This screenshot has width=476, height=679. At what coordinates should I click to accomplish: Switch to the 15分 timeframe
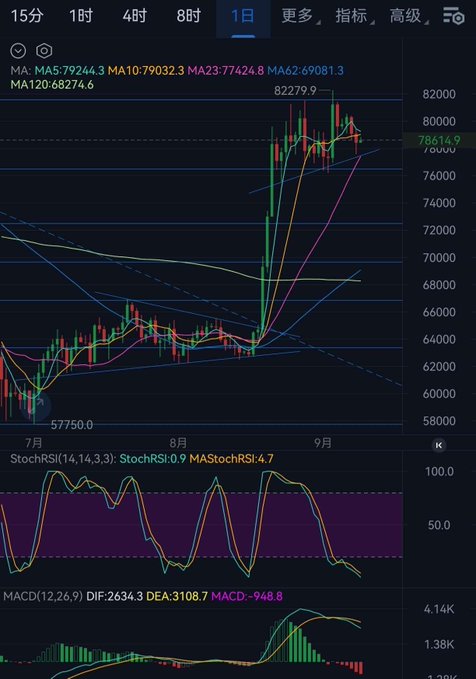click(x=27, y=16)
